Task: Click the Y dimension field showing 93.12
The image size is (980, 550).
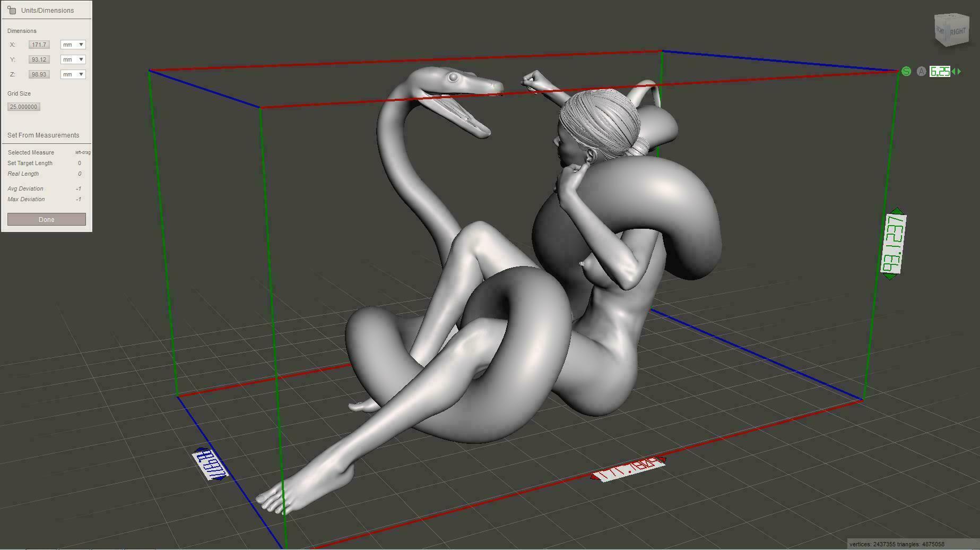Action: tap(39, 59)
